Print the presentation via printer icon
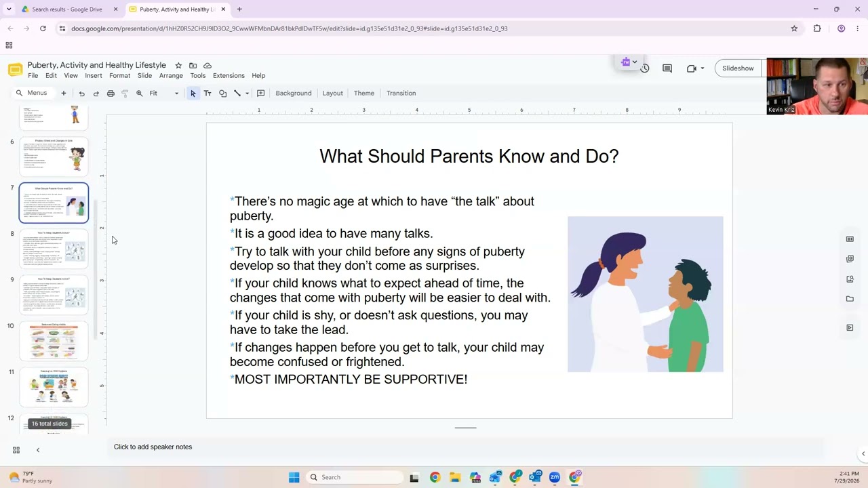868x488 pixels. coord(111,94)
